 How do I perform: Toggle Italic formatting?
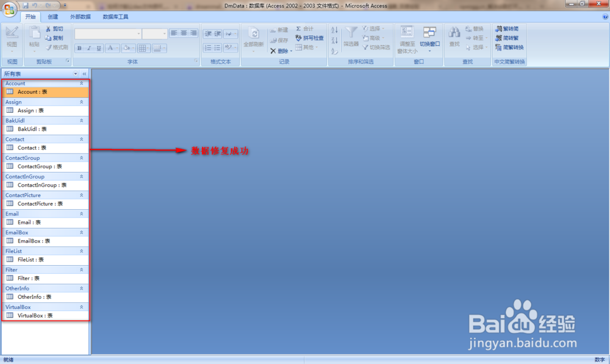click(89, 48)
